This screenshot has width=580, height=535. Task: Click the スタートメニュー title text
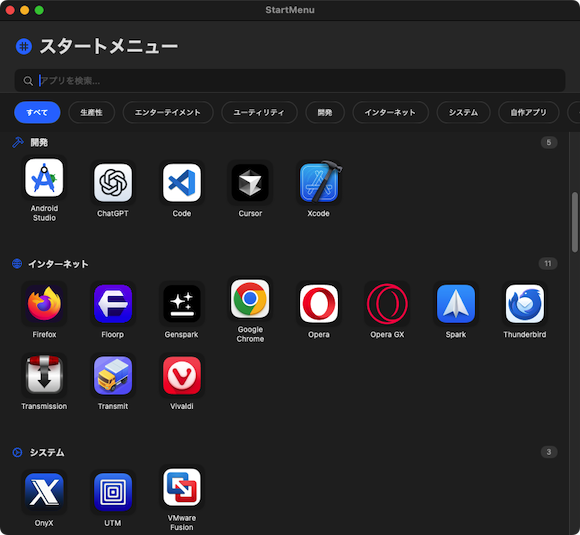[109, 47]
